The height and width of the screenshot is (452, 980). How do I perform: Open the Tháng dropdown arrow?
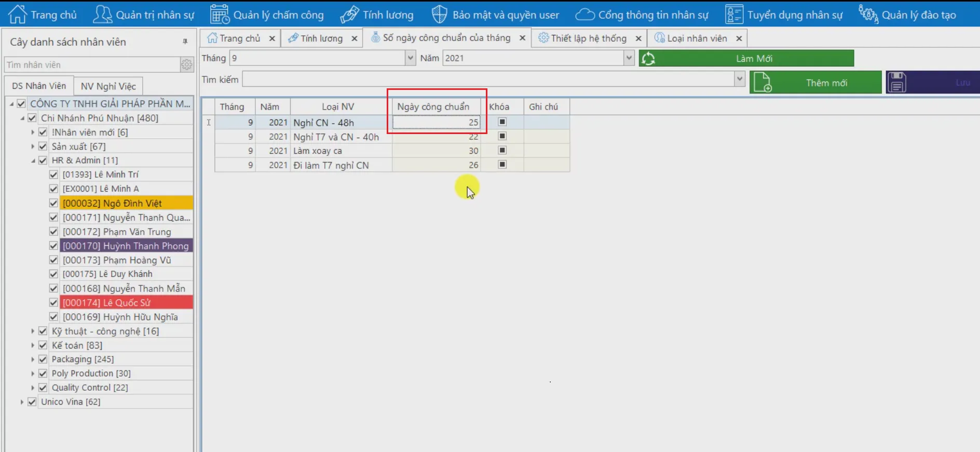point(411,58)
